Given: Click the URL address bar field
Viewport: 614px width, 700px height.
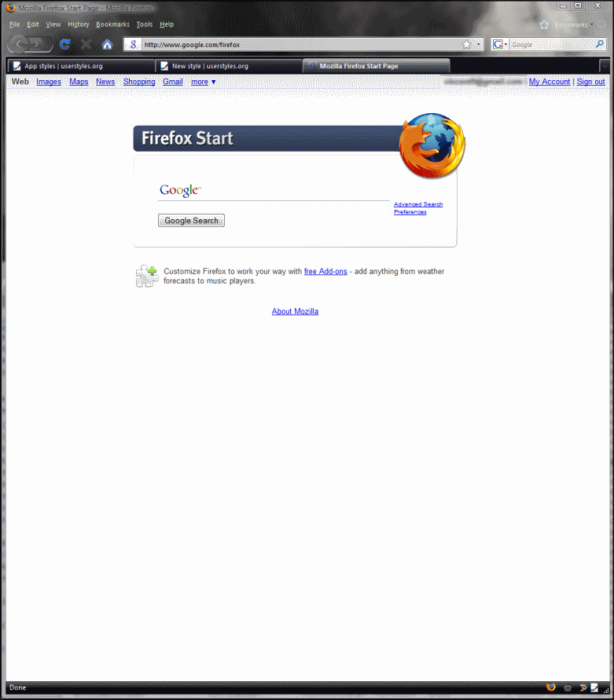Looking at the screenshot, I should coord(302,45).
